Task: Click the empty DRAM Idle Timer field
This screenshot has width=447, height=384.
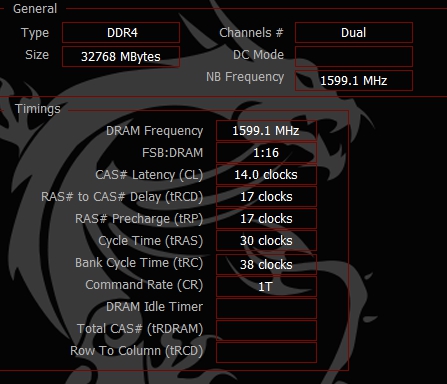Action: click(266, 308)
